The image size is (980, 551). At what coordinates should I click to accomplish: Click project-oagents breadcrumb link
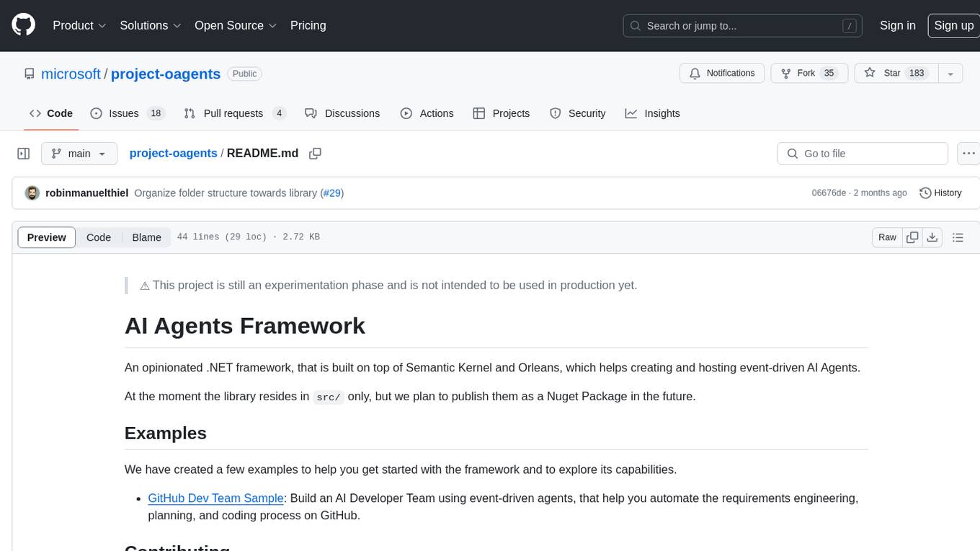pyautogui.click(x=173, y=153)
